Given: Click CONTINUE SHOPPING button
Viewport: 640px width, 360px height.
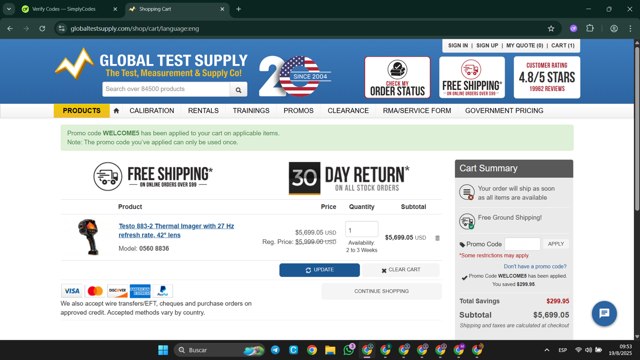Looking at the screenshot, I should [x=381, y=291].
